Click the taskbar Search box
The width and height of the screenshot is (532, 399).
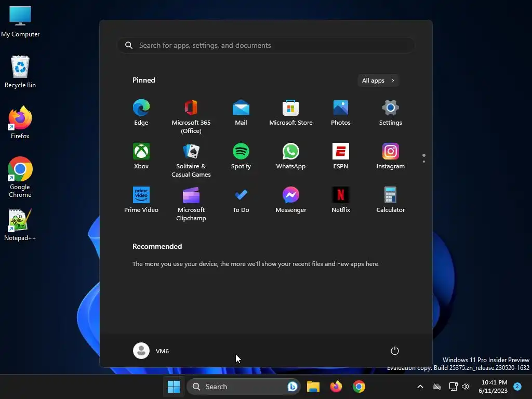coord(243,387)
